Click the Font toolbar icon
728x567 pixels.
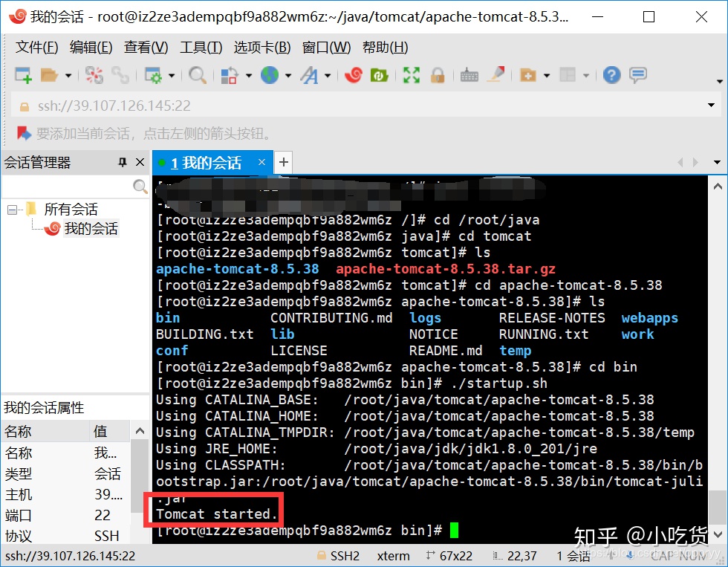tap(309, 75)
